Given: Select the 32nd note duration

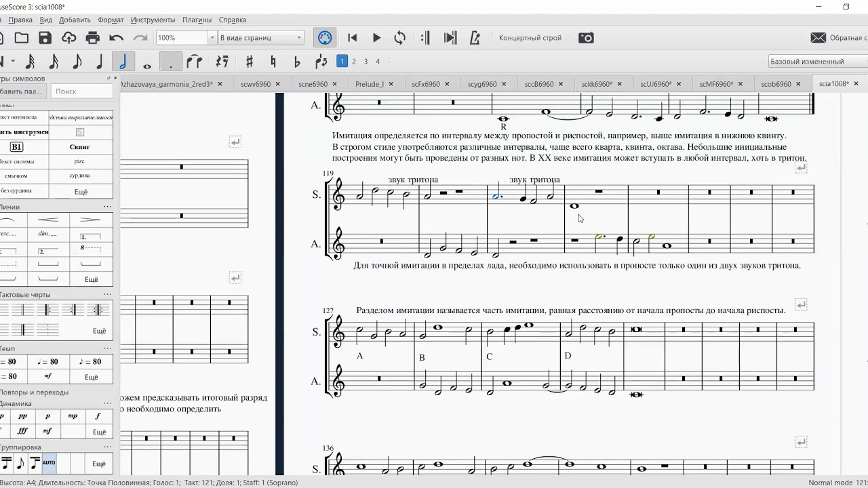Looking at the screenshot, I should [x=30, y=62].
